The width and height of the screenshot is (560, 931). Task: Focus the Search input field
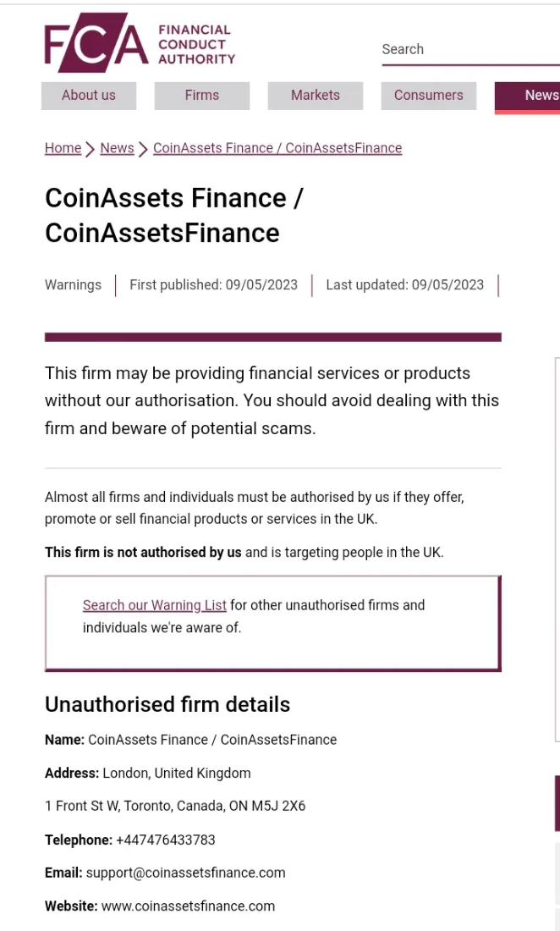(470, 50)
